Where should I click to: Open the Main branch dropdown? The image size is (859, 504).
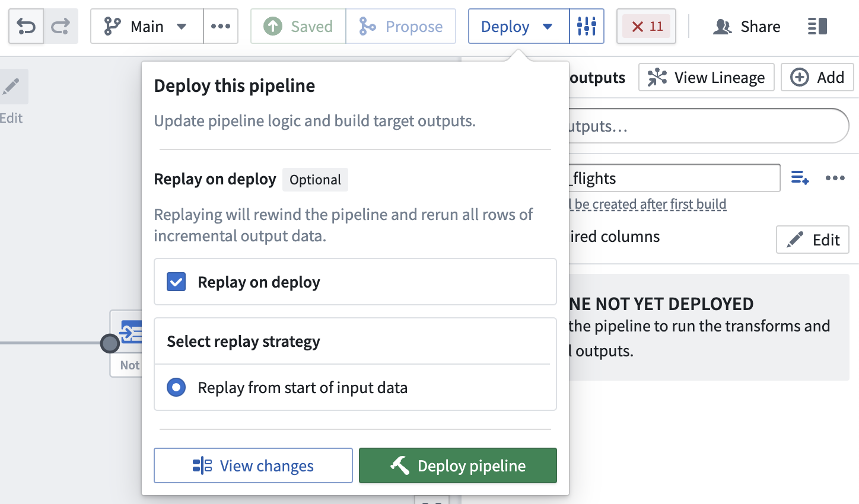[x=147, y=26]
